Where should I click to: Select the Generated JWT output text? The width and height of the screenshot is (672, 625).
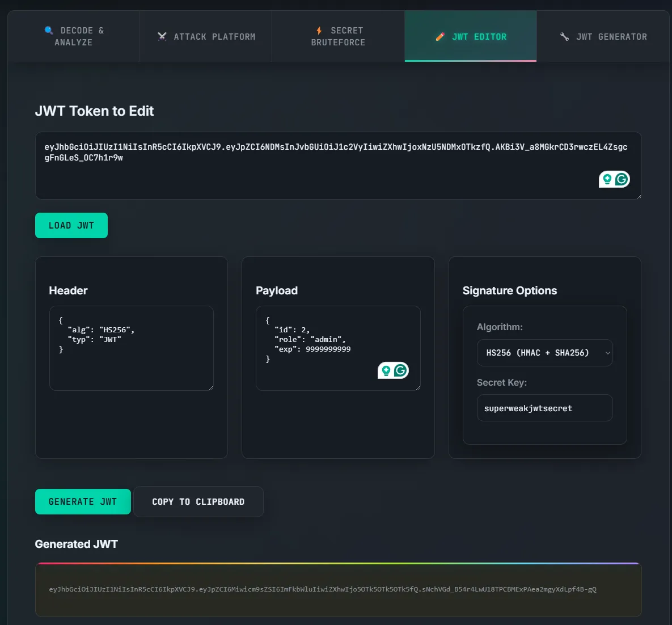click(x=322, y=589)
